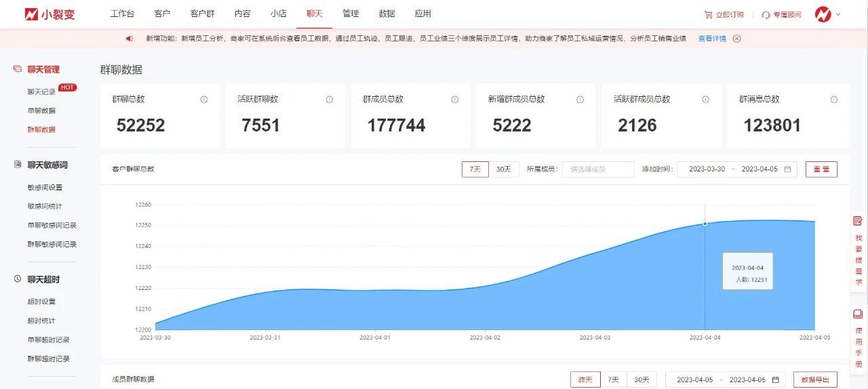Select 昨天 range for 成员群聊数据

pos(585,380)
